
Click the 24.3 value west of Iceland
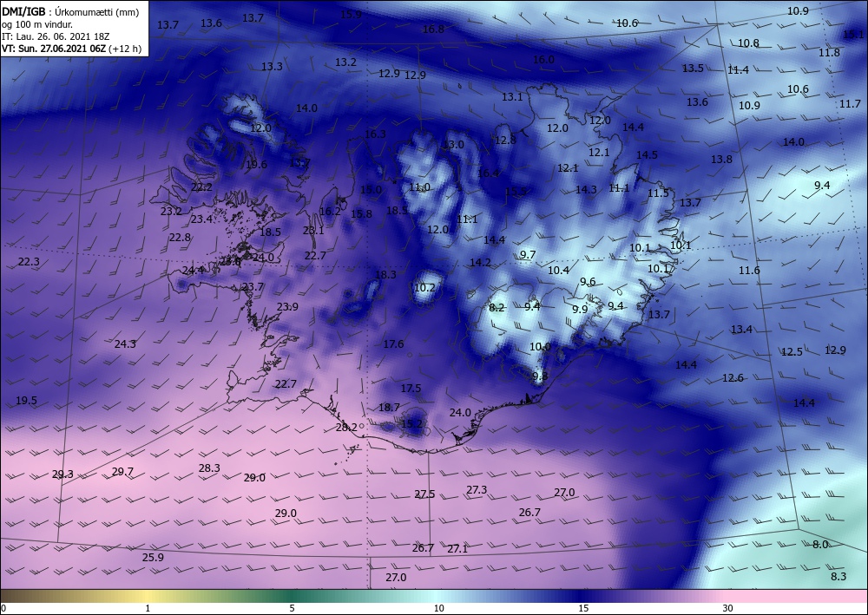[125, 344]
